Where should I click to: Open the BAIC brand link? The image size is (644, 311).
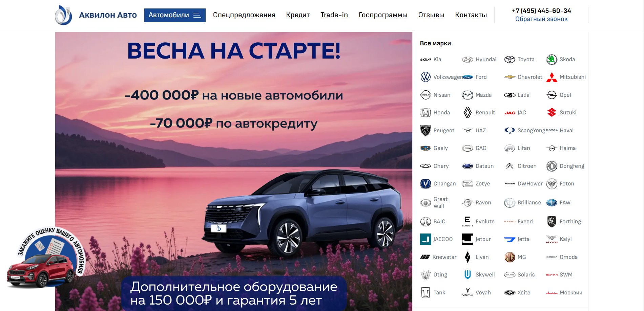point(433,222)
